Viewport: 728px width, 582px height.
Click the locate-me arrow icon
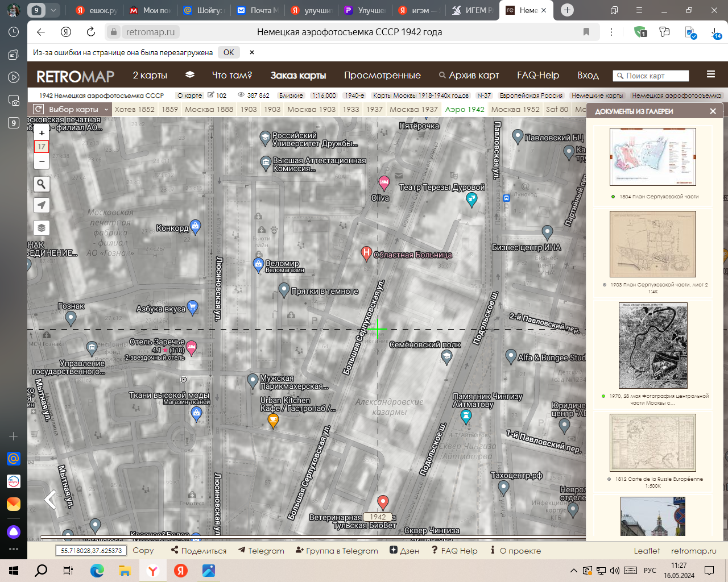pos(42,205)
